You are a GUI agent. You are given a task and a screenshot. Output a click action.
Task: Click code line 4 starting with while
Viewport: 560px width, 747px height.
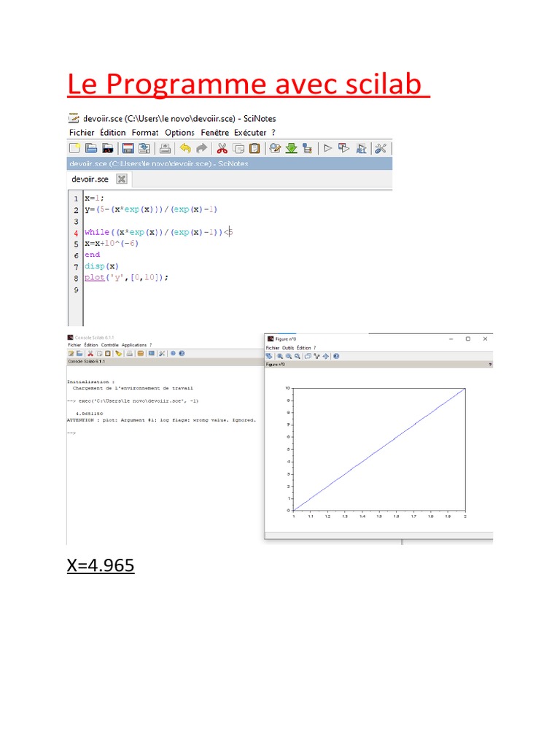coord(158,232)
